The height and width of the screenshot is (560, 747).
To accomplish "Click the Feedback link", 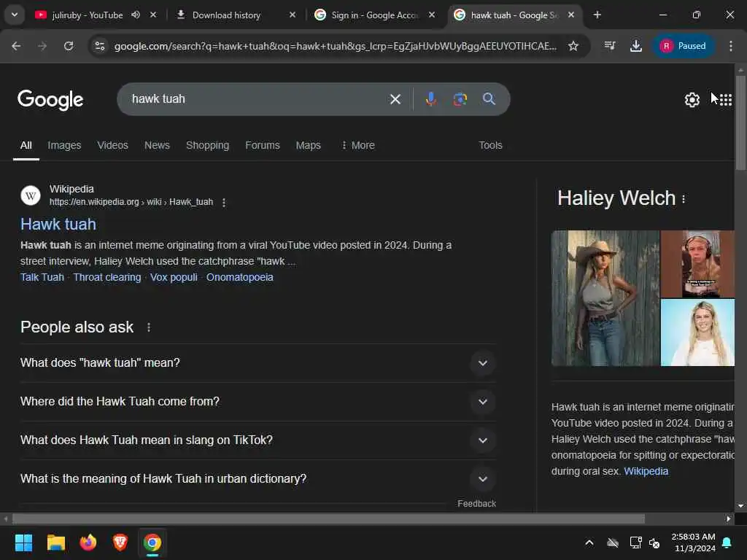I will coord(476,504).
